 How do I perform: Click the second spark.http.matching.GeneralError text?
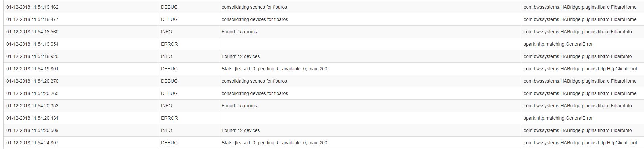click(x=558, y=118)
